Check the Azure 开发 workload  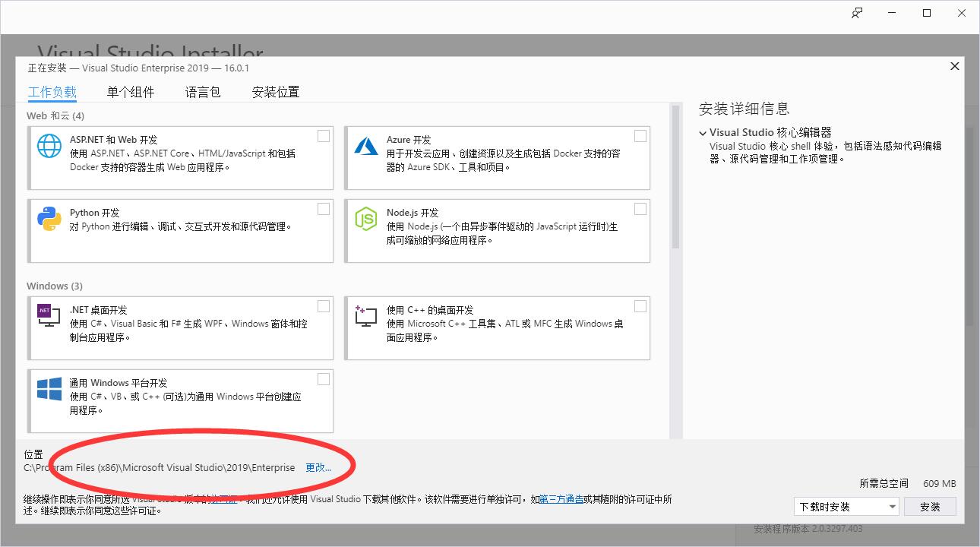640,136
